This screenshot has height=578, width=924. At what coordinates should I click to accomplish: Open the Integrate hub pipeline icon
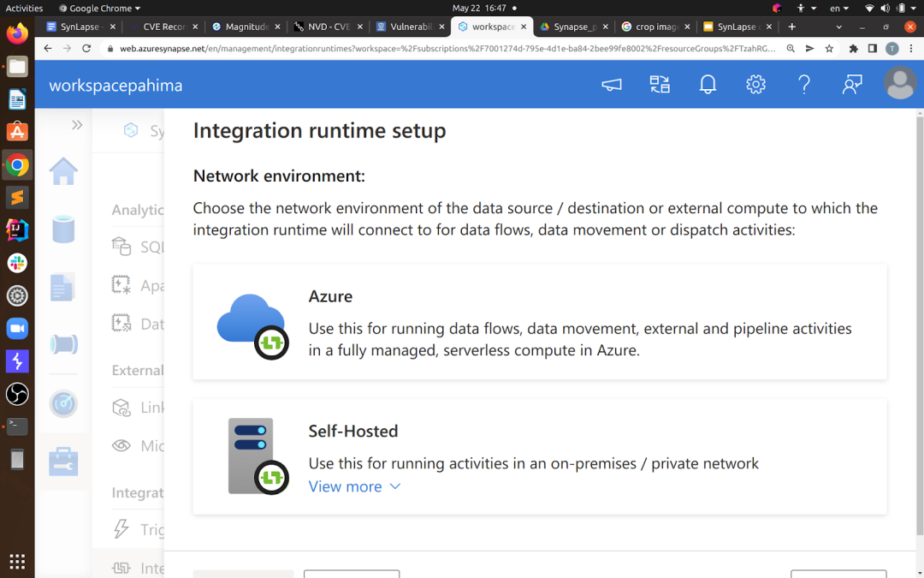coord(63,344)
